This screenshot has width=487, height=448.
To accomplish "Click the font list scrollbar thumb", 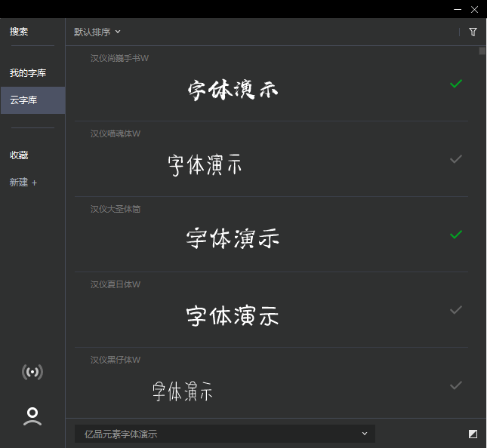I will click(482, 51).
